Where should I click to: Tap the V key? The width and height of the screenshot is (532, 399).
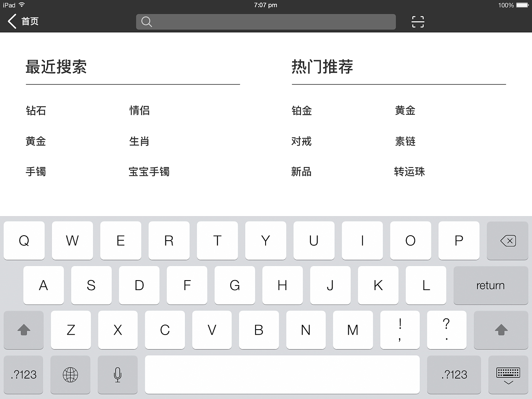[x=212, y=330]
